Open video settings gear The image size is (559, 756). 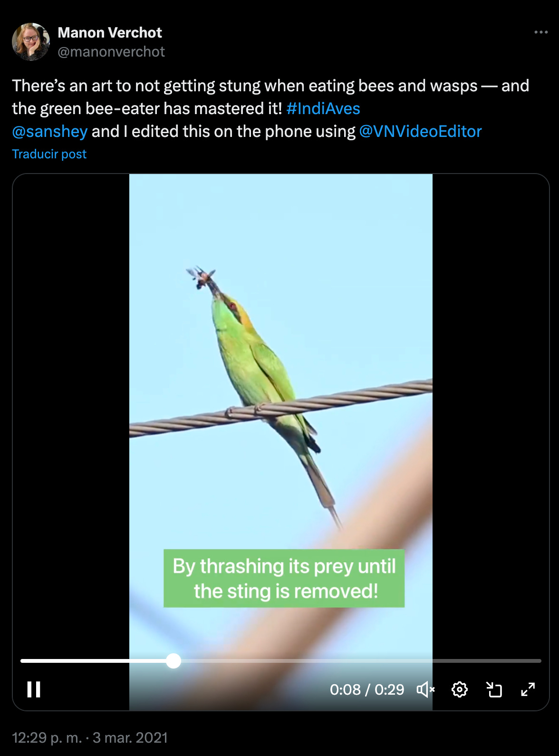coord(460,689)
